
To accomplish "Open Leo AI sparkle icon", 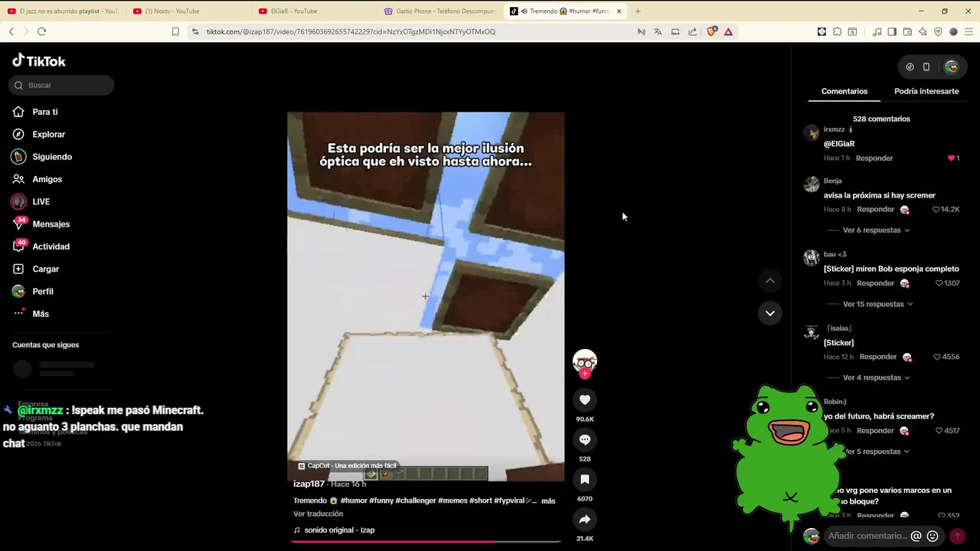I will point(923,31).
